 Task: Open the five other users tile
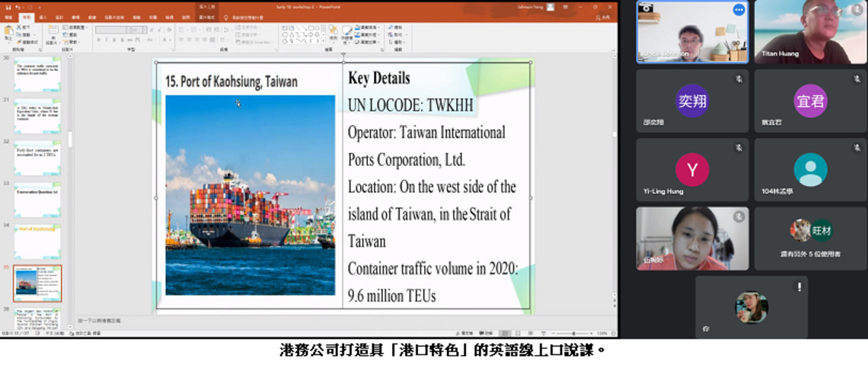tap(810, 238)
